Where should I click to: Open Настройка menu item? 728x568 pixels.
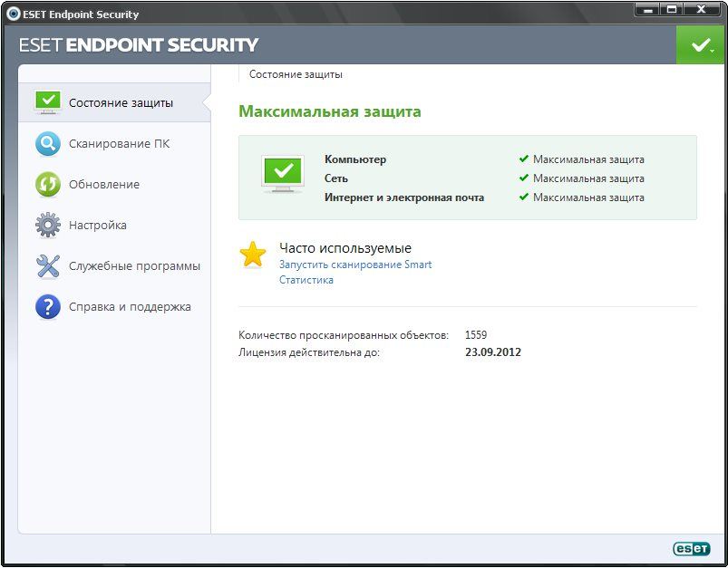(98, 226)
